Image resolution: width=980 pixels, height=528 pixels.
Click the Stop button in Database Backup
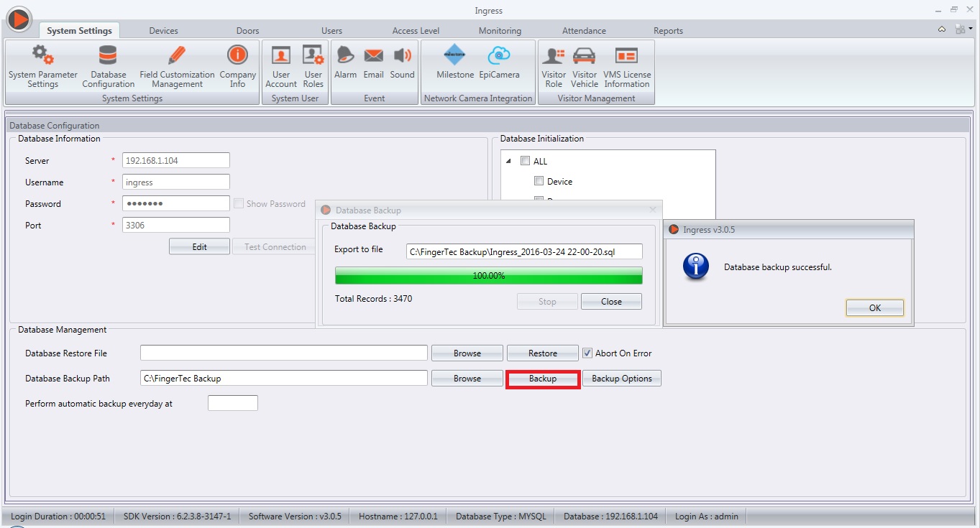(547, 301)
